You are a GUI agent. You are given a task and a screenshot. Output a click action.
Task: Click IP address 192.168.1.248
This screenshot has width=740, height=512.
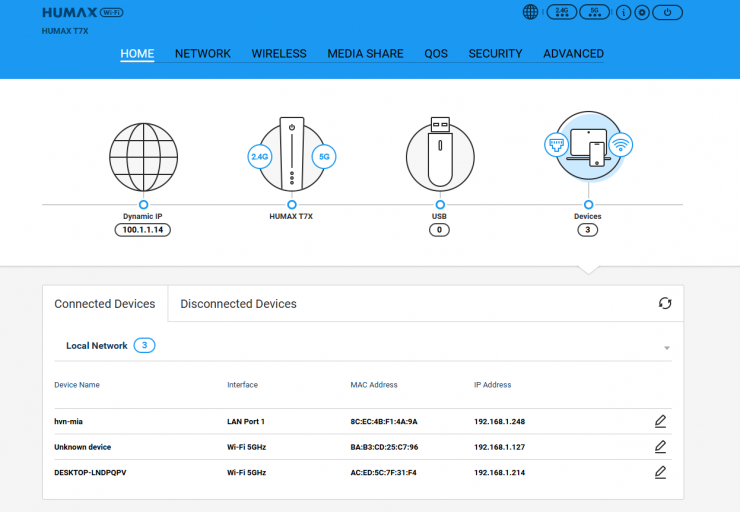click(x=499, y=422)
